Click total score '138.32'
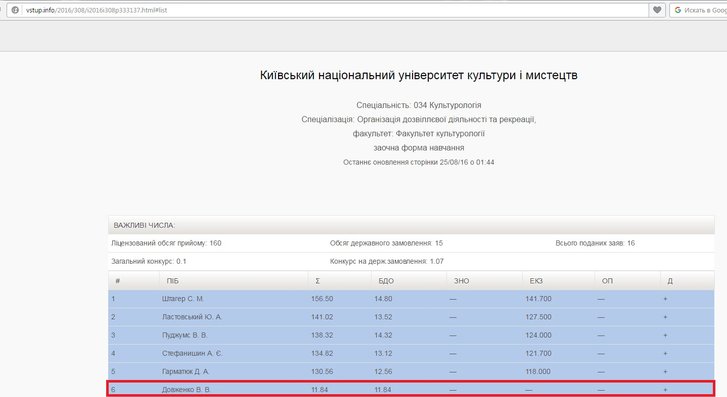Screen dimensions: 727x397 [x=322, y=335]
